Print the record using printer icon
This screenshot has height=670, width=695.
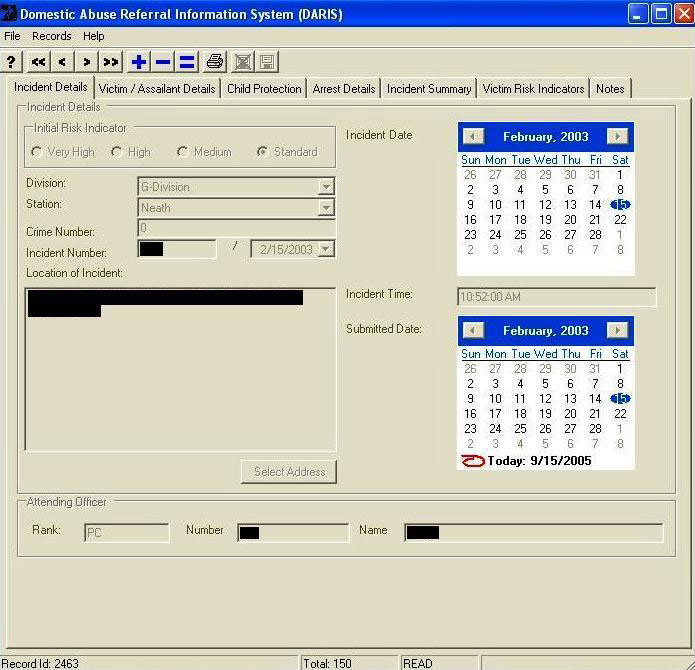pos(215,62)
